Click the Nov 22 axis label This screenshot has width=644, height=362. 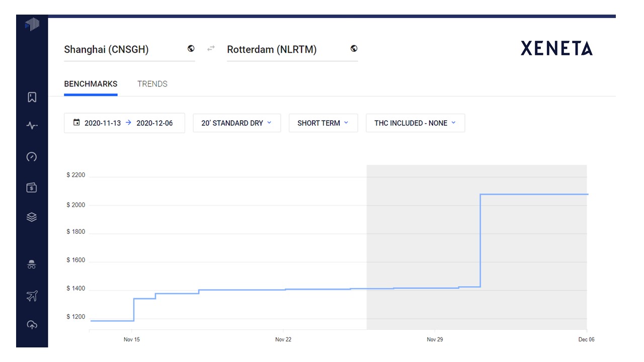283,340
